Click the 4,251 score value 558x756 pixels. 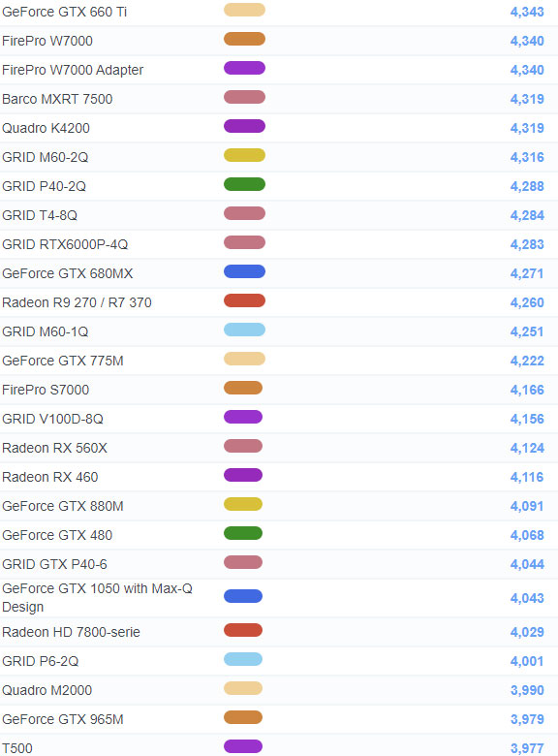[x=527, y=331]
